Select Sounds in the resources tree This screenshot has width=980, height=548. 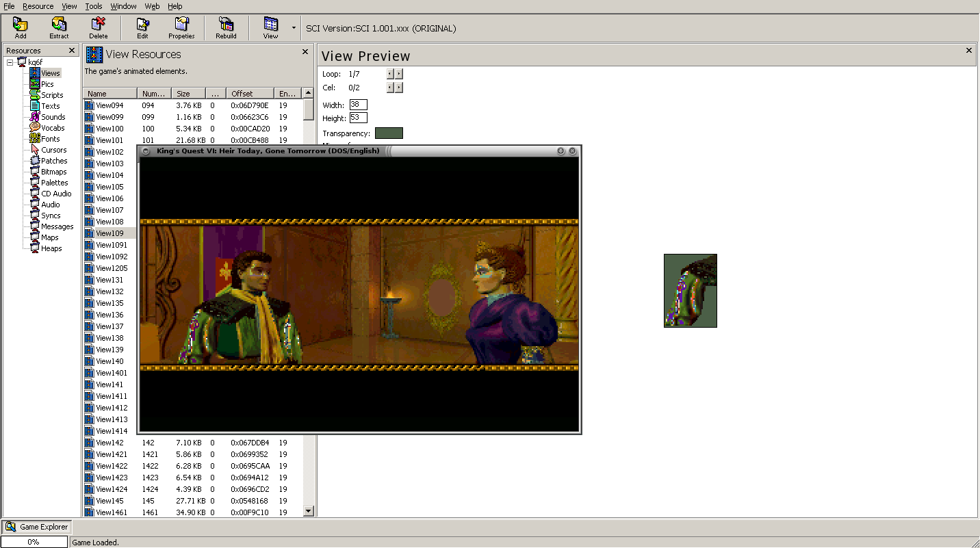(53, 117)
